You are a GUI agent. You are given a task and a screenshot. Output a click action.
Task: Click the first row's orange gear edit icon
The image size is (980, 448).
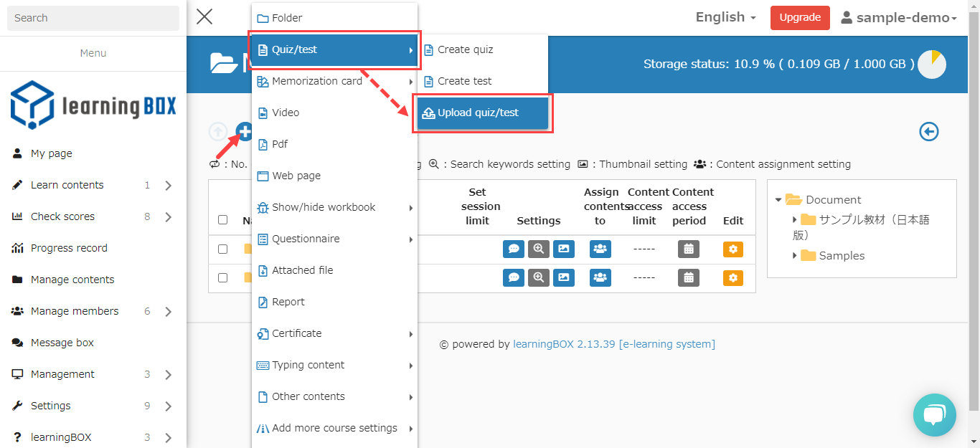[x=732, y=249]
